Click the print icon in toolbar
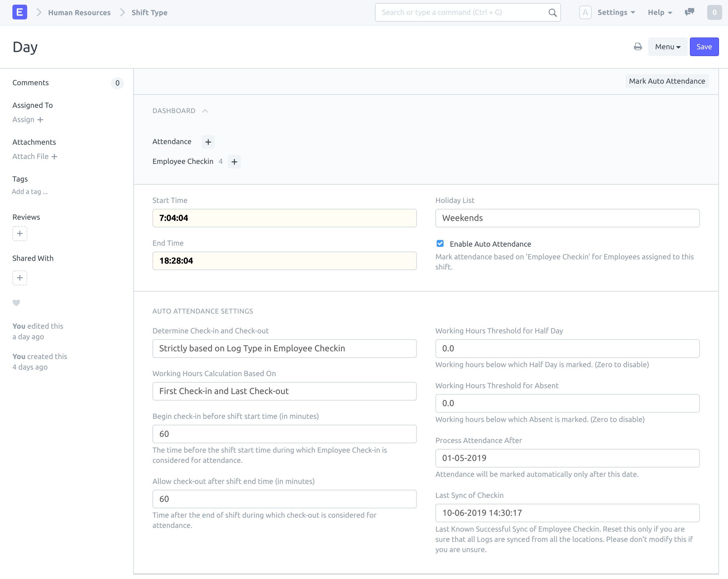 (x=638, y=47)
